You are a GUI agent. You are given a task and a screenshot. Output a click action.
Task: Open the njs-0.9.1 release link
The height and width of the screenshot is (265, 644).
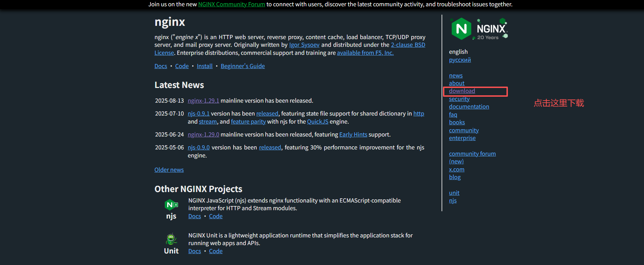pyautogui.click(x=199, y=113)
